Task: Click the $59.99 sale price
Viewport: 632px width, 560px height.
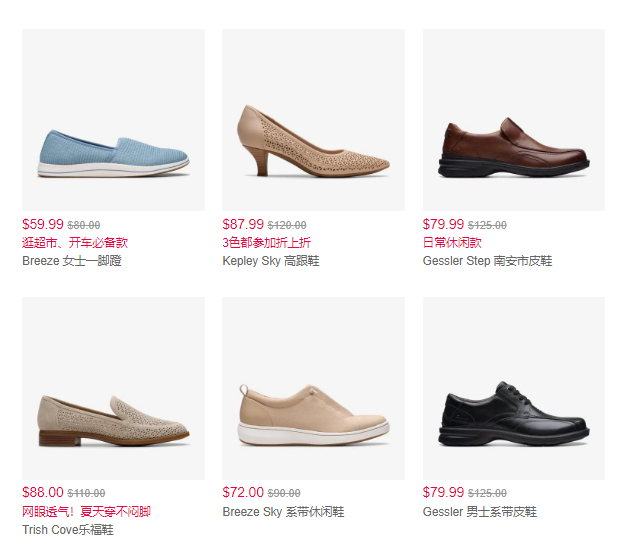Action: click(43, 224)
